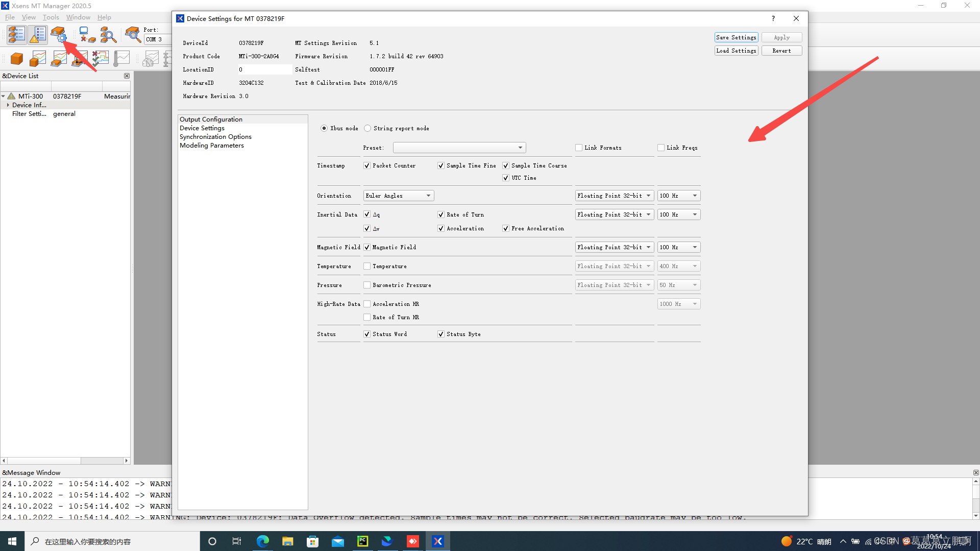Click Load Settings button
Screen dimensions: 980x551
coord(736,51)
